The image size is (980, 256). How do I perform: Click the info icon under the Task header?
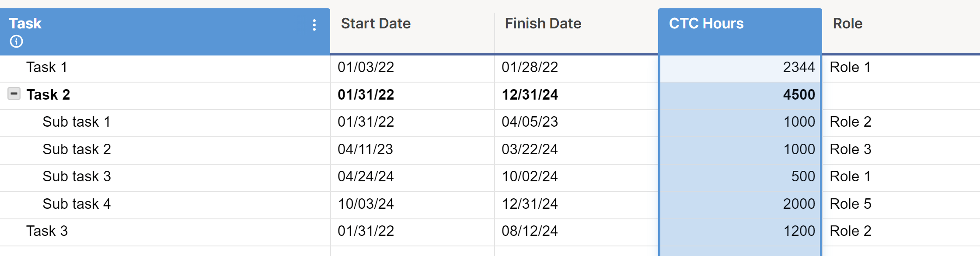pyautogui.click(x=17, y=41)
